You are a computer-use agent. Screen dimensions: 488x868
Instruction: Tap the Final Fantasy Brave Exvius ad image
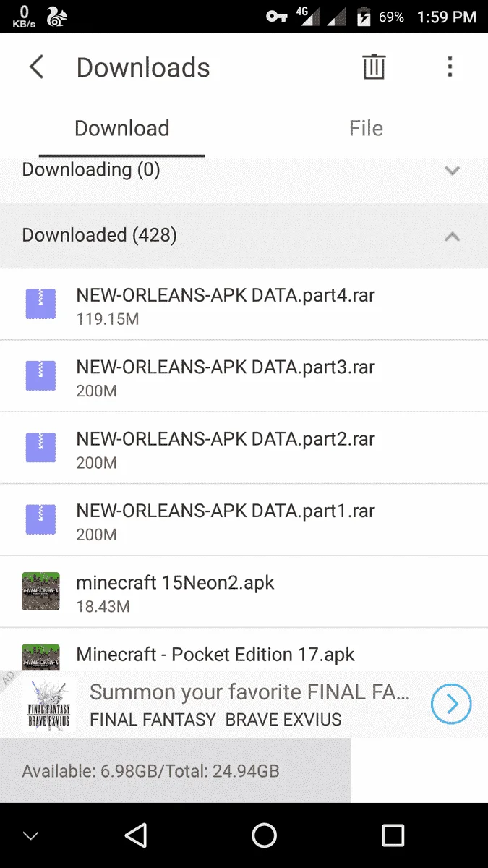click(x=48, y=705)
